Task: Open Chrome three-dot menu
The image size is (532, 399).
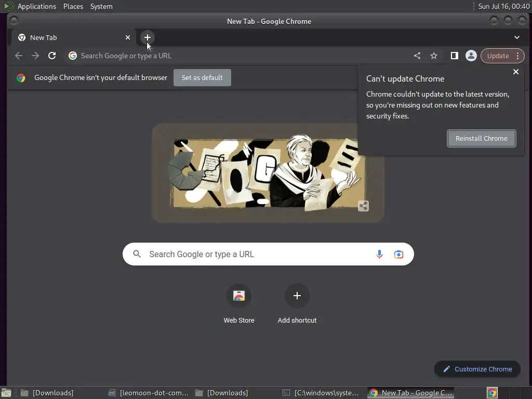Action: 518,56
